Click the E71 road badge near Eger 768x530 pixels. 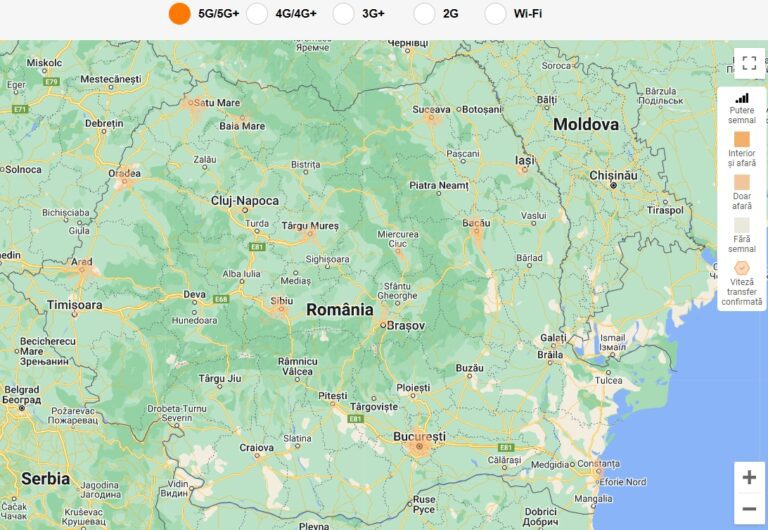pyautogui.click(x=21, y=109)
